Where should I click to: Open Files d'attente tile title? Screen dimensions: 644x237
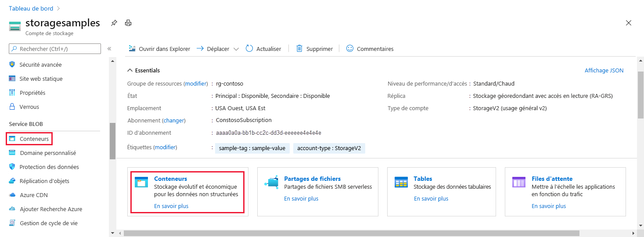[x=552, y=179]
